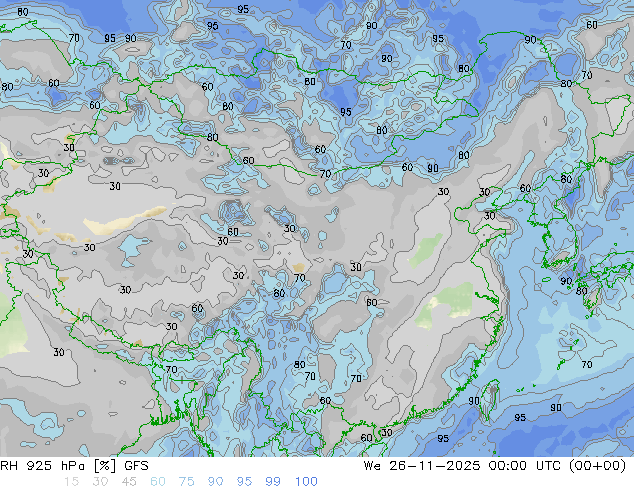634x490 pixels.
Task: Select the 90 value in color legend
Action: tap(216, 482)
